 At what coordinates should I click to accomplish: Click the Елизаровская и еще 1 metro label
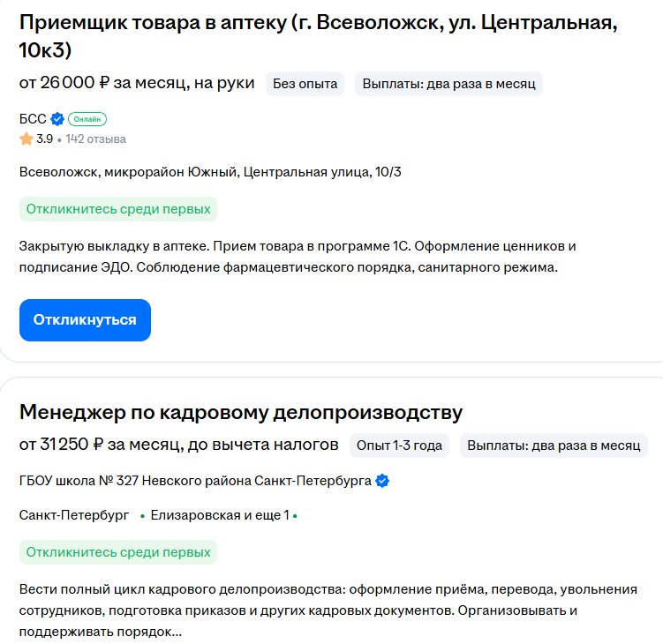220,515
